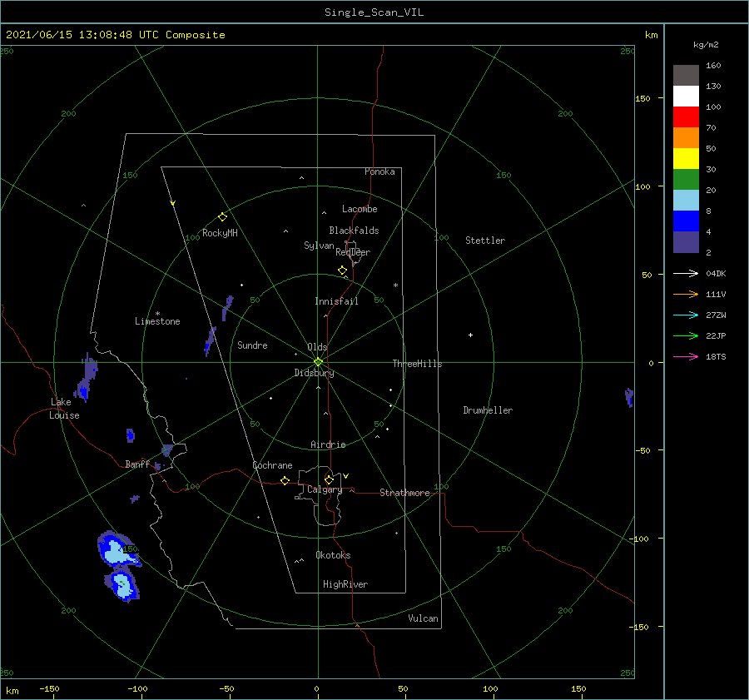Click the white plus marker north of Drumheller

(470, 335)
